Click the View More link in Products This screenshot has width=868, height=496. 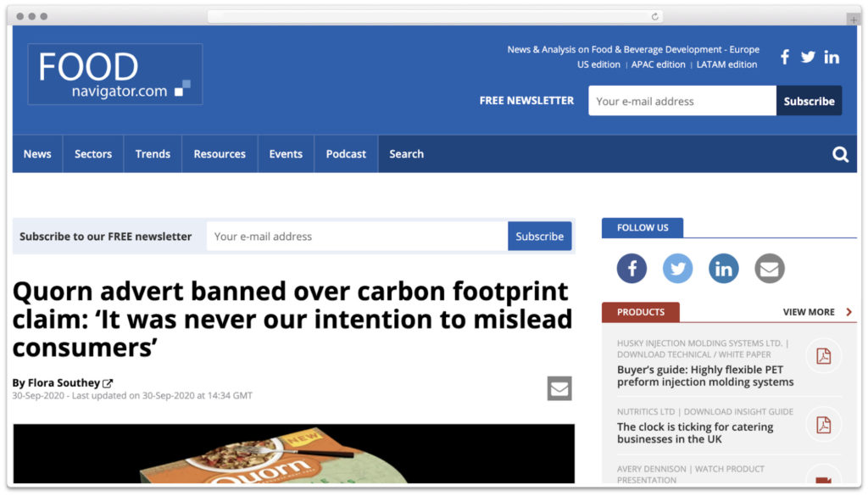click(809, 312)
